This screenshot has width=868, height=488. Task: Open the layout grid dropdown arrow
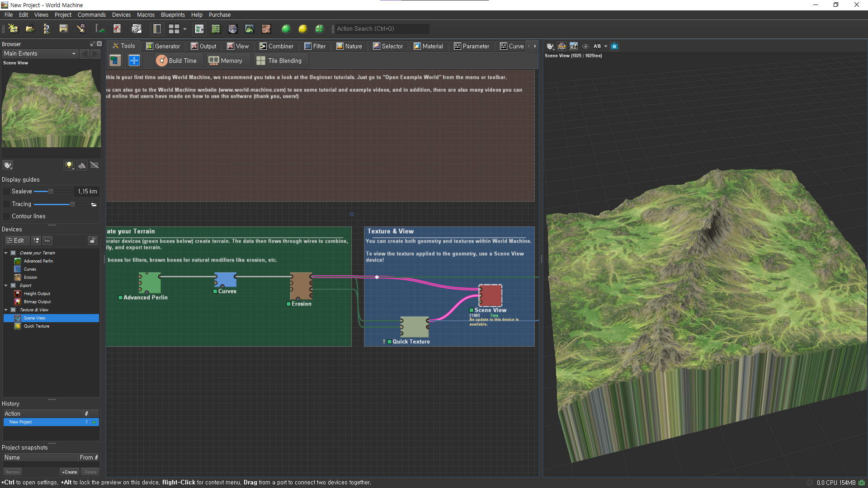point(185,29)
